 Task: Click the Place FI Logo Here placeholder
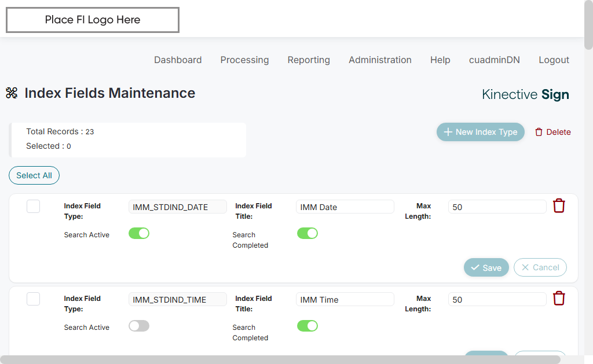tap(93, 20)
